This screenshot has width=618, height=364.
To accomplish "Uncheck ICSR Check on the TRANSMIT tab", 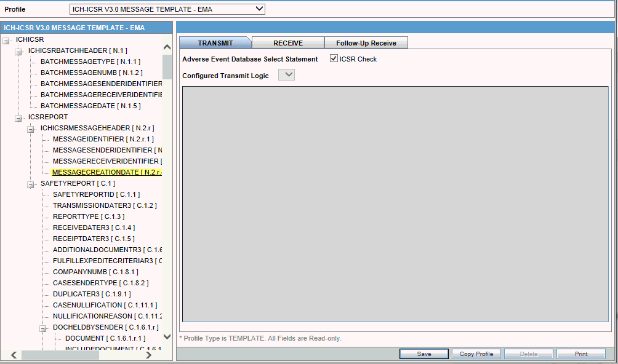I will point(334,58).
